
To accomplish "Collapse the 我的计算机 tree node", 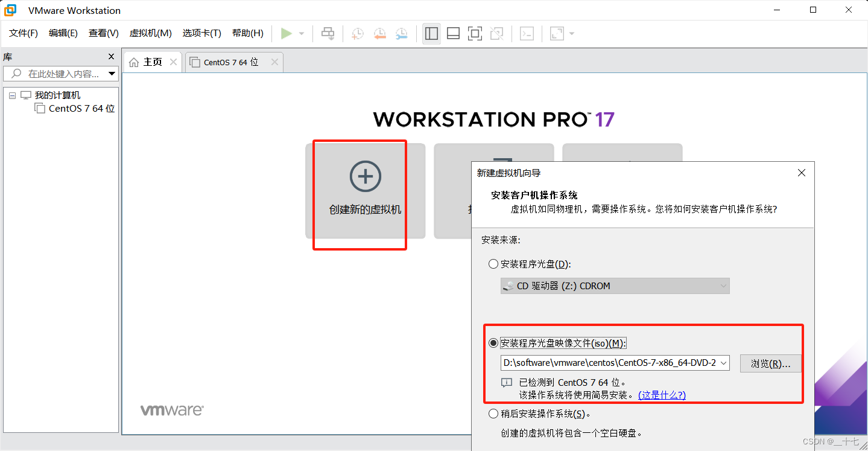I will tap(13, 95).
